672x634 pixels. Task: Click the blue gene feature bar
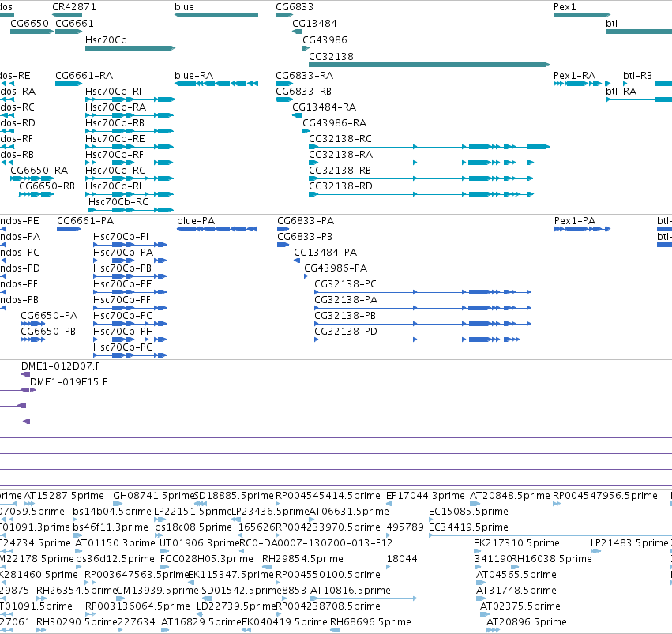click(x=216, y=15)
